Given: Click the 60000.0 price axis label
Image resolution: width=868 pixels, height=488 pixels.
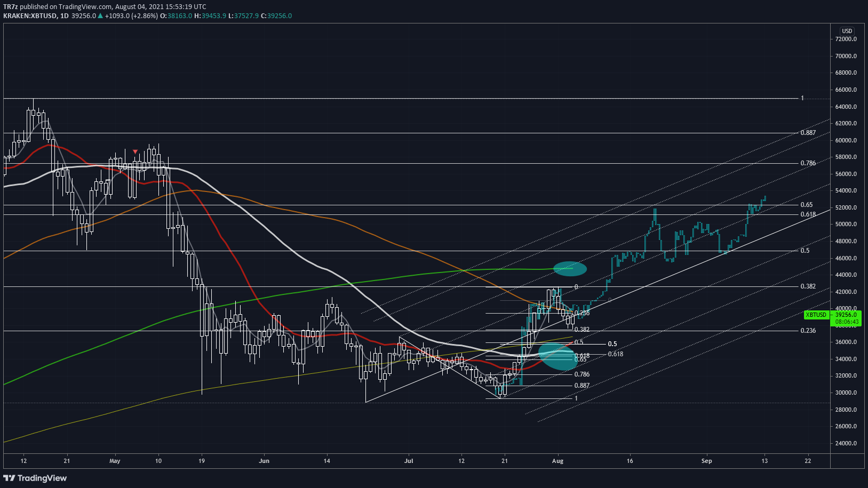Looking at the screenshot, I should pyautogui.click(x=846, y=141).
